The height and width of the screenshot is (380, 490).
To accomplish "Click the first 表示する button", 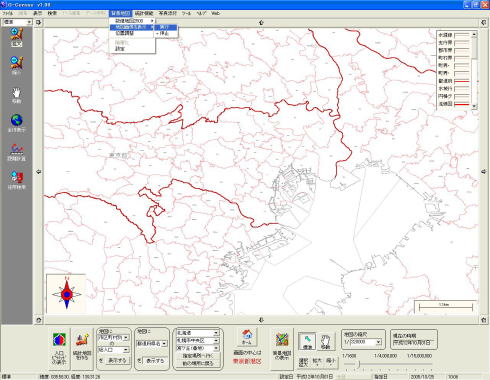I will (x=117, y=360).
